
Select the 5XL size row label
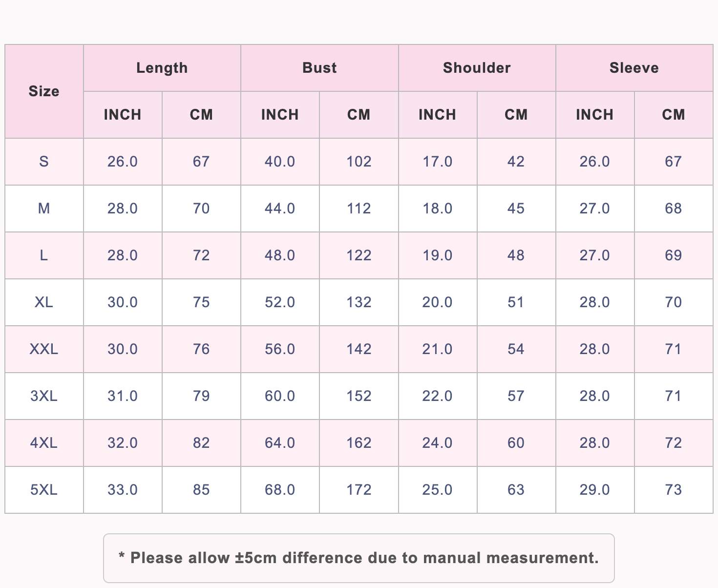(x=44, y=490)
